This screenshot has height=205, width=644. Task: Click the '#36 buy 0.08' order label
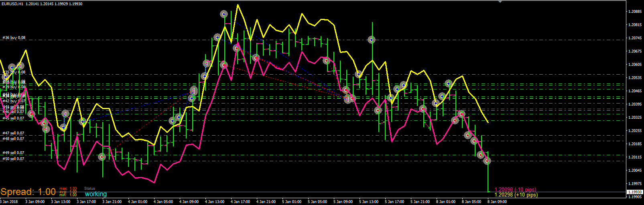pyautogui.click(x=14, y=38)
